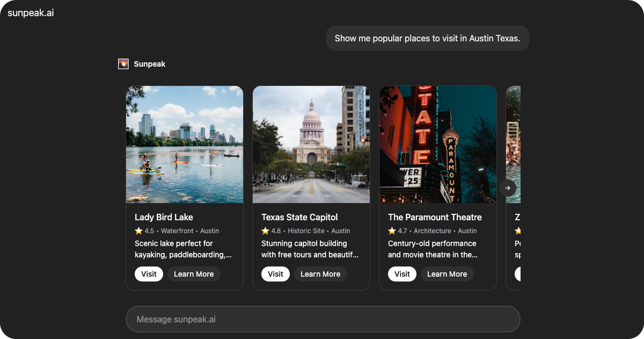
Task: Advance the carousel with the right arrow
Action: pyautogui.click(x=508, y=188)
